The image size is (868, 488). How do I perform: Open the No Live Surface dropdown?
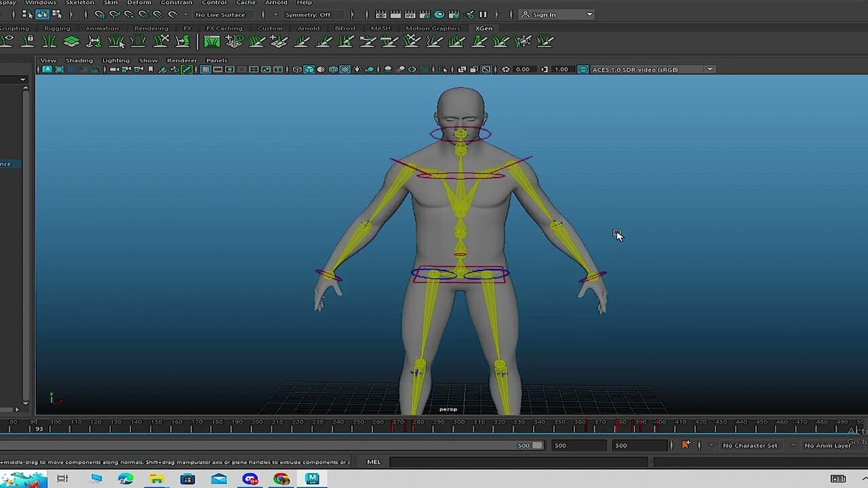[220, 14]
